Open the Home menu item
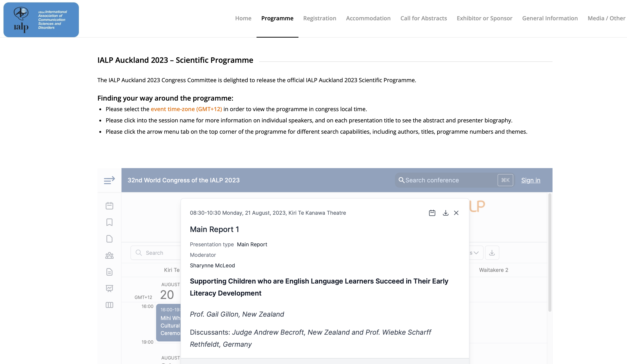627x364 pixels. (243, 18)
